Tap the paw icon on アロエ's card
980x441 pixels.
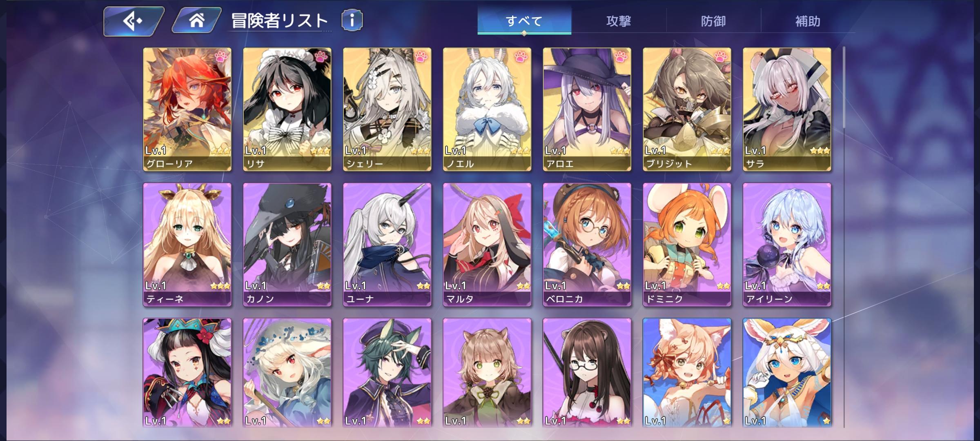(x=621, y=56)
